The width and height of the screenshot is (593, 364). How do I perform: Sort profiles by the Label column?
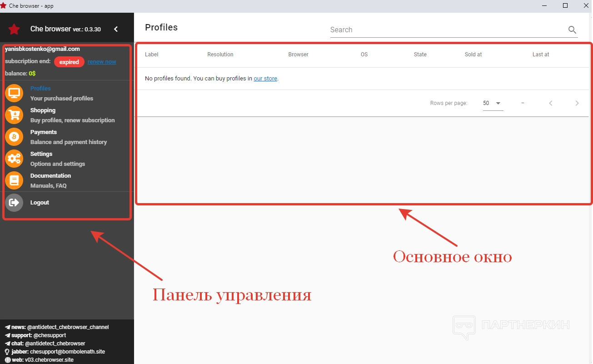tap(152, 55)
